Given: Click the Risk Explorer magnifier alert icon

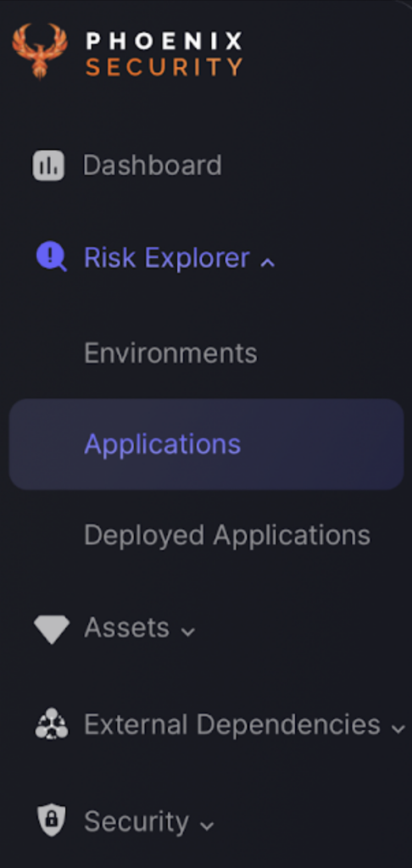Looking at the screenshot, I should click(51, 258).
